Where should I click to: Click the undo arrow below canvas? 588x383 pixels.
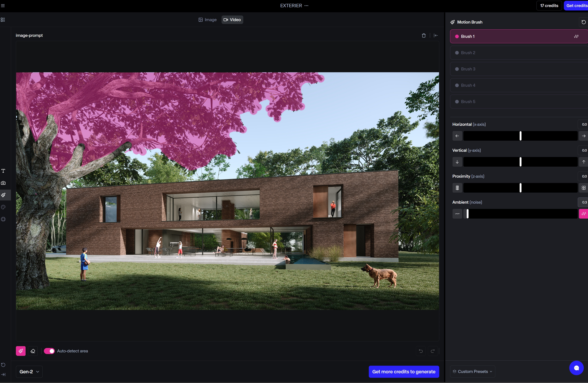tap(421, 351)
